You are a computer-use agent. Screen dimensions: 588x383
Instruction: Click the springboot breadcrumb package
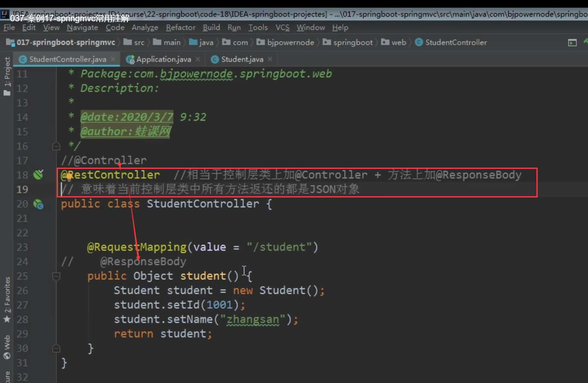point(348,42)
